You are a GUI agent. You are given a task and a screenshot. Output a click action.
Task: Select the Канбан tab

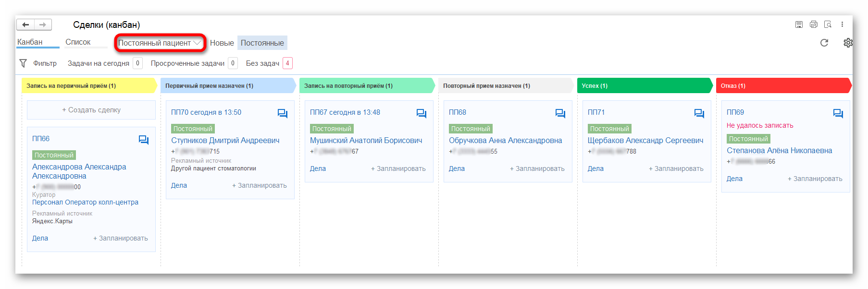(30, 42)
